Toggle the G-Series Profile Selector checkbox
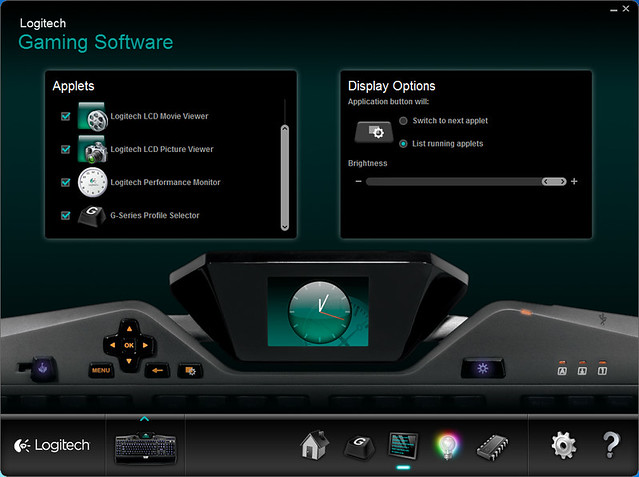This screenshot has height=477, width=639. click(x=66, y=216)
